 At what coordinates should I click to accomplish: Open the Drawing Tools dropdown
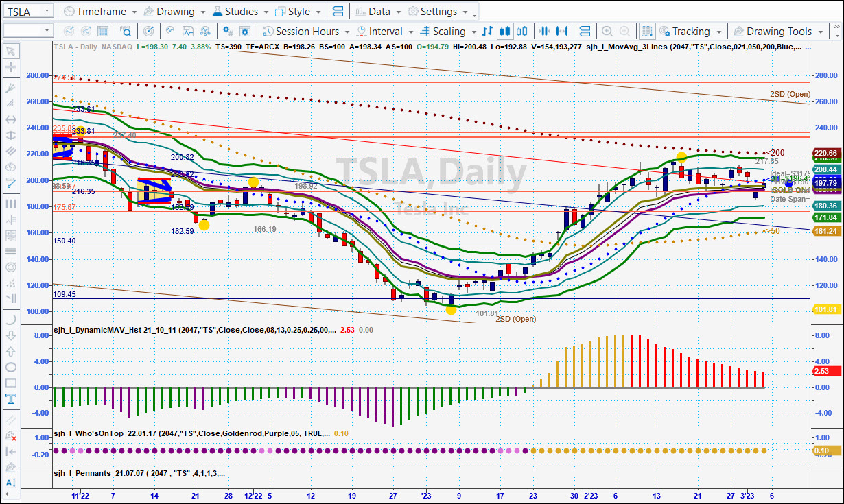(x=778, y=32)
